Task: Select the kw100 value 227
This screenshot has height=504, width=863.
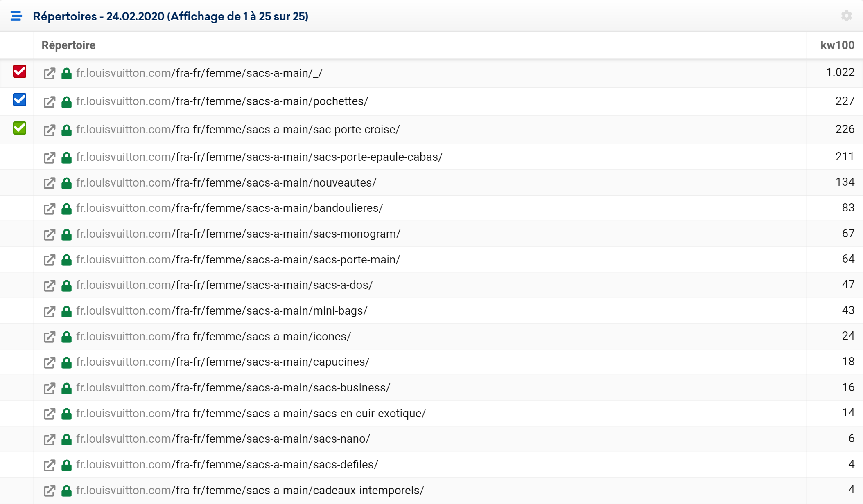Action: 845,101
